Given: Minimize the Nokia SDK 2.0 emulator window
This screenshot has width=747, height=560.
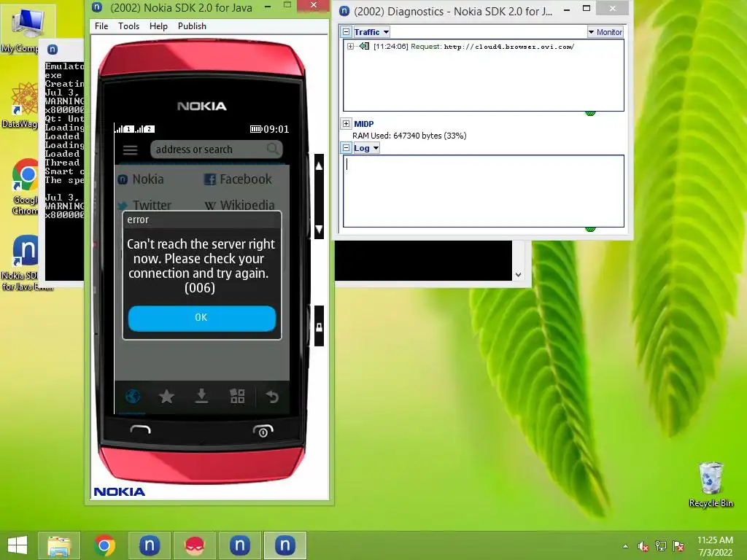Looking at the screenshot, I should (x=268, y=6).
